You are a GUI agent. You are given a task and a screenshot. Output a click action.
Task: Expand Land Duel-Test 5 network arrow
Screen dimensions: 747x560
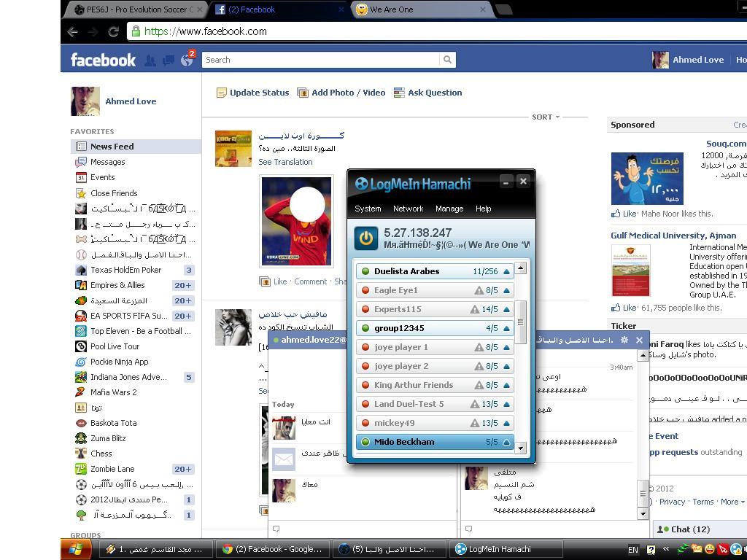(506, 404)
